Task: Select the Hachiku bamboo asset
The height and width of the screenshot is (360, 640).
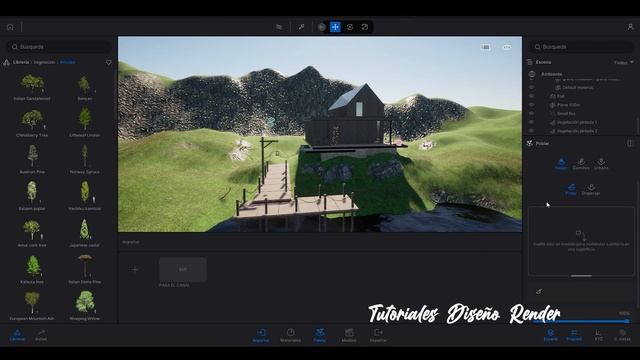Action: coord(84,197)
